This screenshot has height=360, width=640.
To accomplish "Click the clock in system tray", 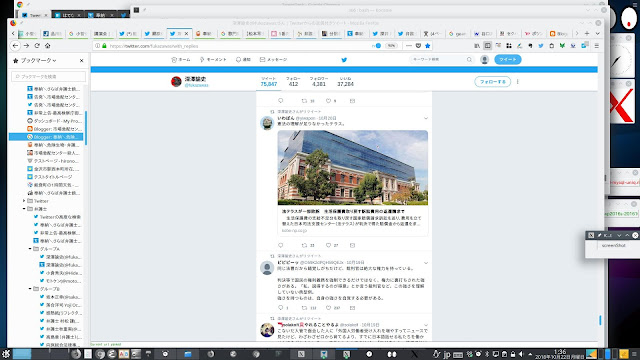I will (559, 354).
